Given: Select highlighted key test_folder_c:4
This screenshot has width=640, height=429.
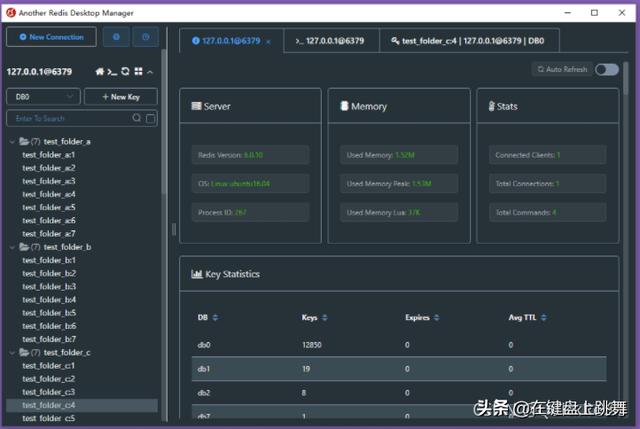Looking at the screenshot, I should coord(82,405).
